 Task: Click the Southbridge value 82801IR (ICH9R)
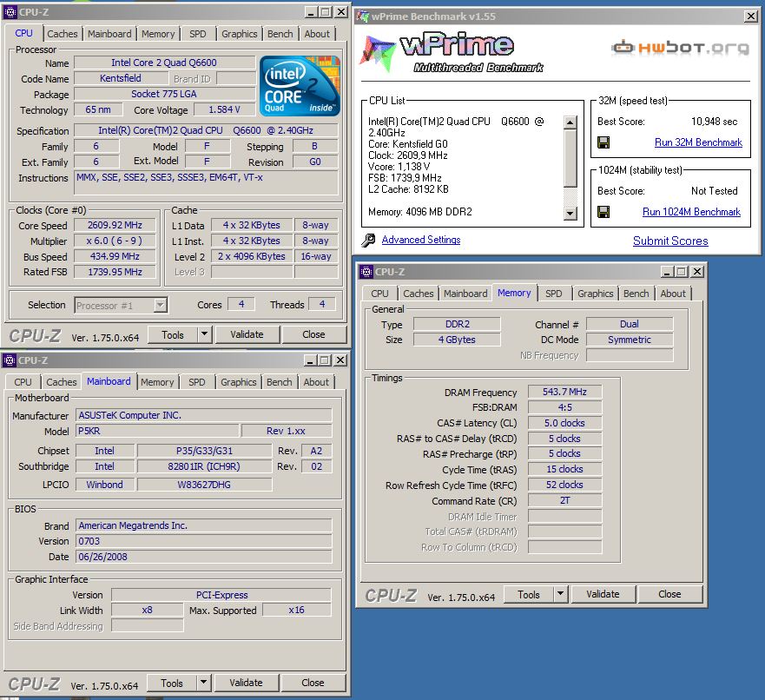tap(204, 466)
